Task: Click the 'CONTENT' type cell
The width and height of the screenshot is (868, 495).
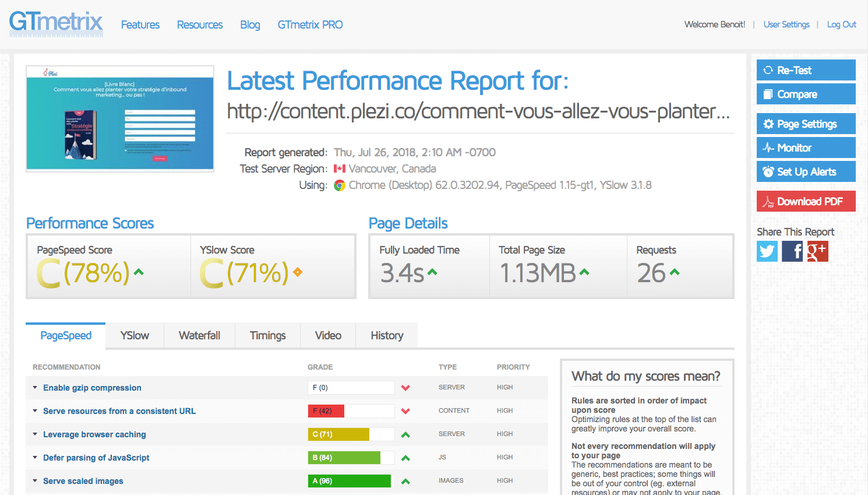Action: click(454, 411)
